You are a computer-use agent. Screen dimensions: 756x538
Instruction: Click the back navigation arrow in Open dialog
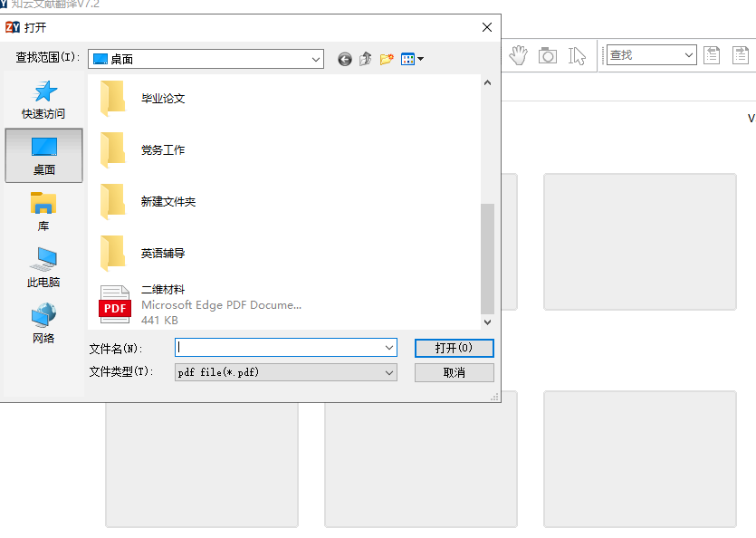[x=344, y=59]
